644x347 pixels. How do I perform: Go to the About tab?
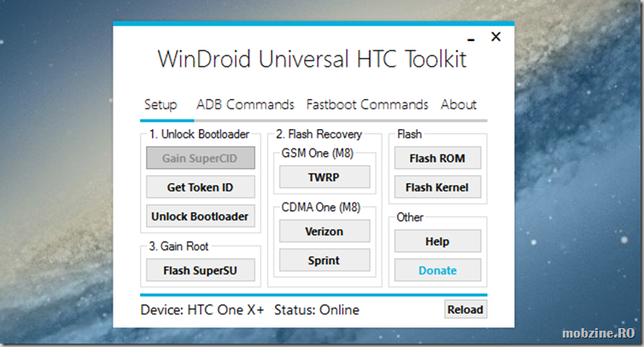tap(459, 104)
